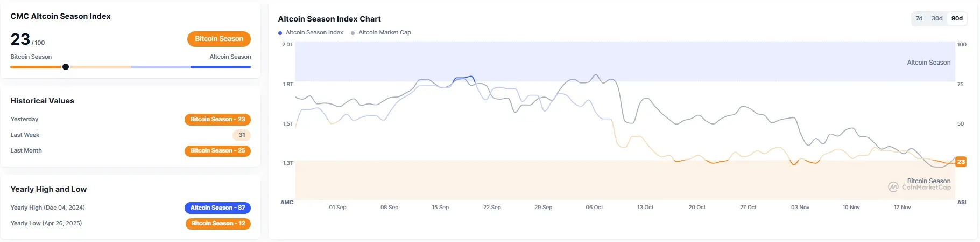
Task: Click the gray Altcoin Market Cap legend dot
Action: (353, 33)
